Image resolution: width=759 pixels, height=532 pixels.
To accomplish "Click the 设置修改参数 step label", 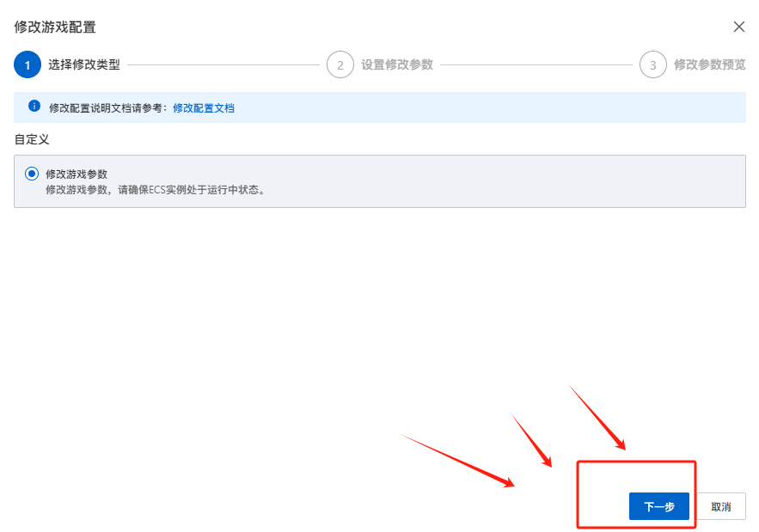I will pos(397,64).
